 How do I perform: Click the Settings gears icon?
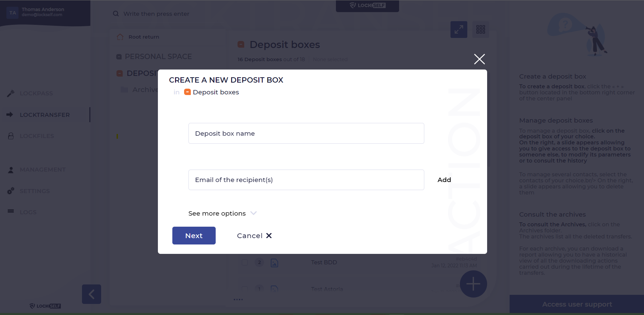[x=11, y=191]
